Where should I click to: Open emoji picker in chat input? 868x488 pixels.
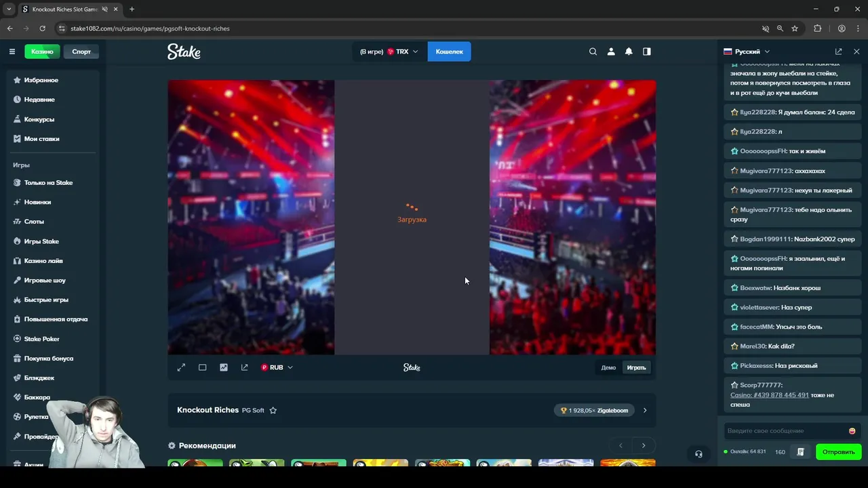[852, 431]
